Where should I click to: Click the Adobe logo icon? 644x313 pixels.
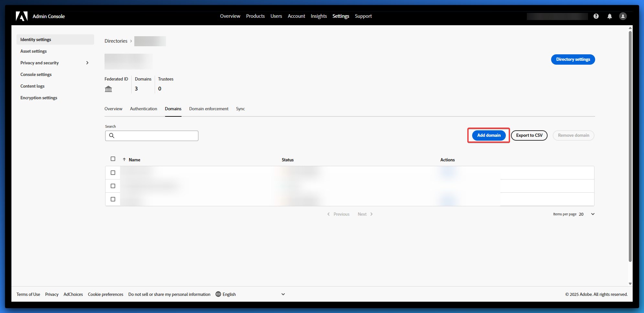[x=22, y=16]
